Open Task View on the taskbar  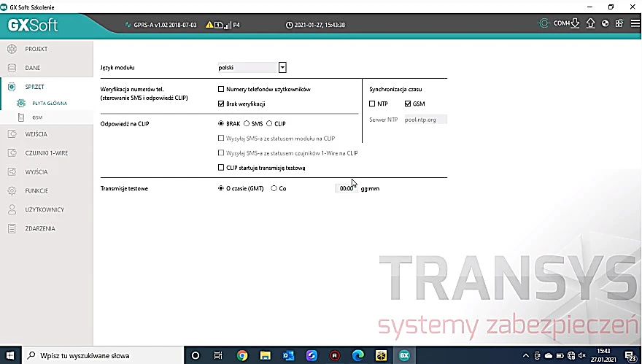click(218, 355)
